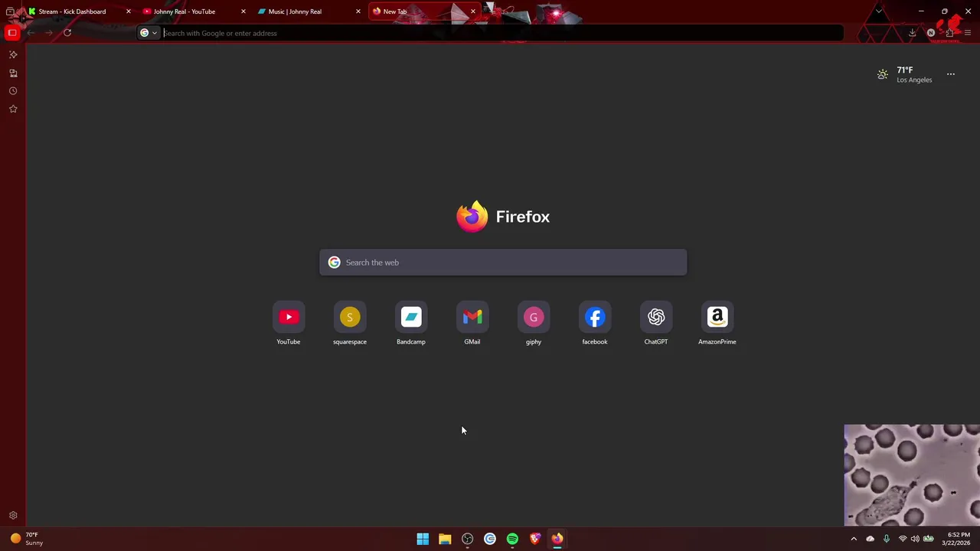Open the facebook shortcut tile
The height and width of the screenshot is (551, 980).
(x=595, y=324)
